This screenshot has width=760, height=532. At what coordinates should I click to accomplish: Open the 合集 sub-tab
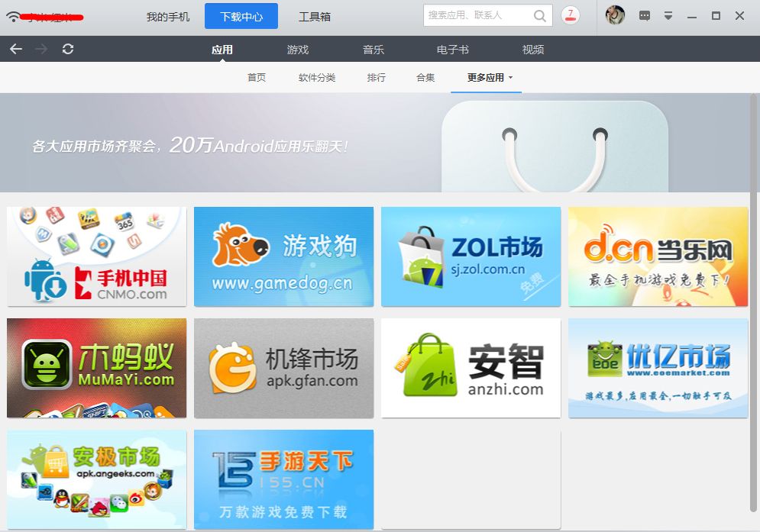[x=425, y=78]
